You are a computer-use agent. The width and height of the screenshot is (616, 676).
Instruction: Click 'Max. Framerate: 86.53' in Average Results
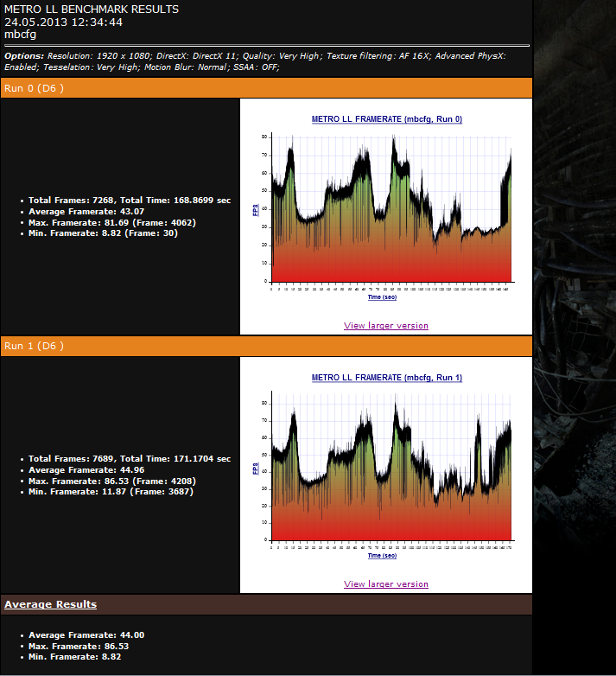pos(79,647)
